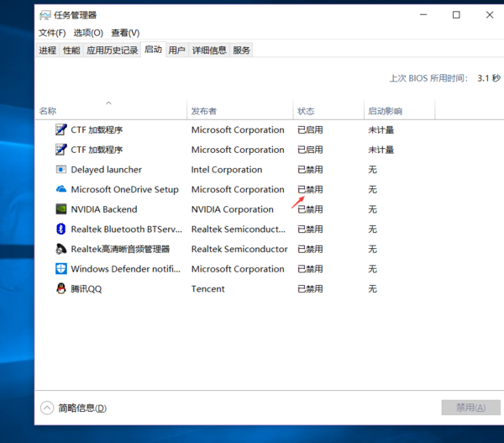
Task: Click the Realtek高清晰音频管理器 speaker icon
Action: [x=60, y=249]
